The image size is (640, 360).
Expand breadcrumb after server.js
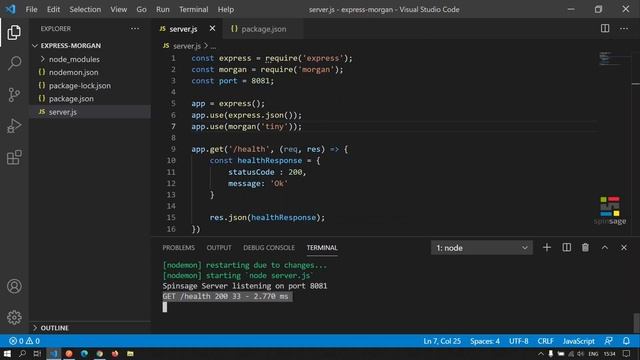pos(213,46)
